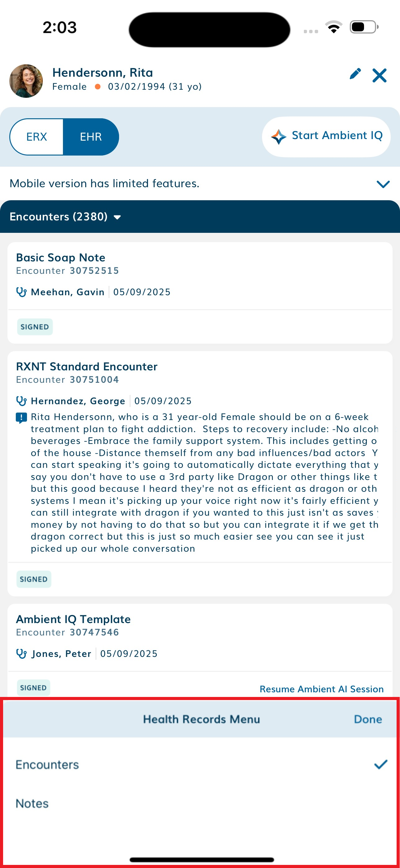Start Ambient IQ session

[x=326, y=137]
